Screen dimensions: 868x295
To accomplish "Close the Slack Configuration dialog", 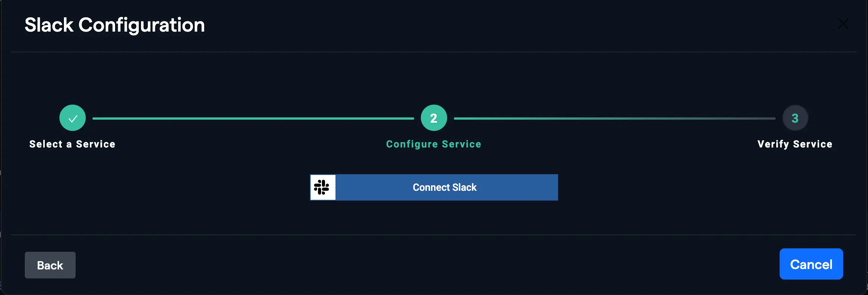I will coord(843,24).
